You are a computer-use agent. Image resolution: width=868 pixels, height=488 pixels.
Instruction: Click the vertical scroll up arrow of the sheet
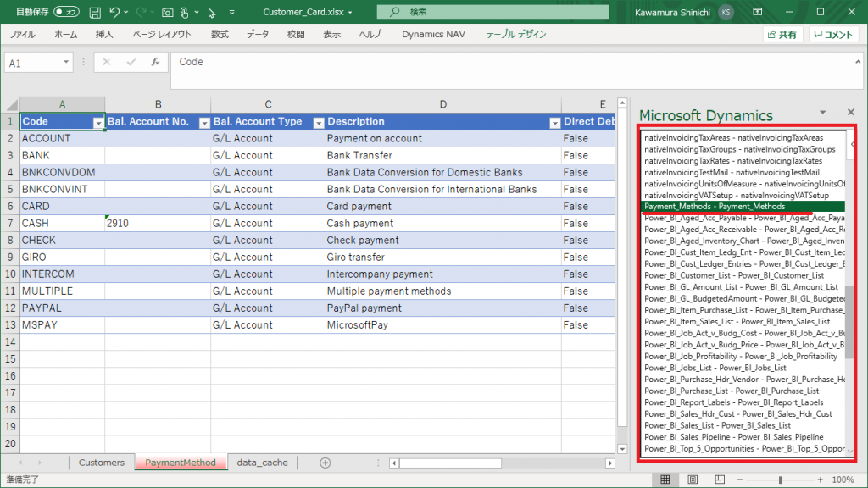tap(622, 103)
